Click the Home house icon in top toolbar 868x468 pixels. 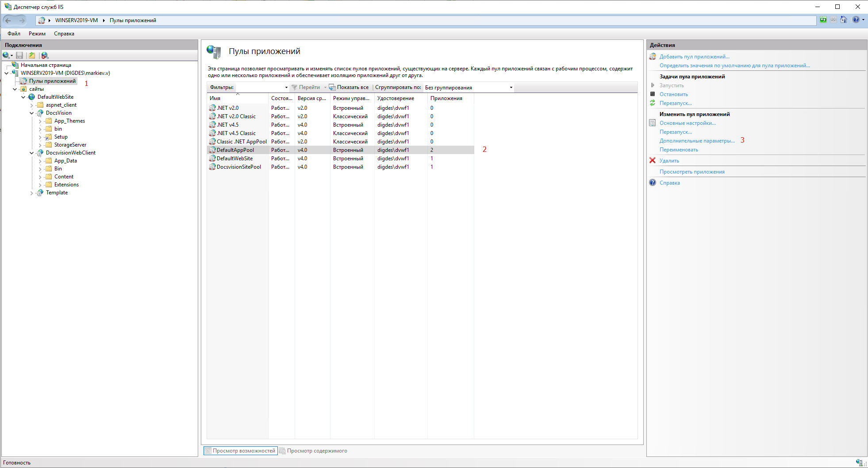pos(844,20)
